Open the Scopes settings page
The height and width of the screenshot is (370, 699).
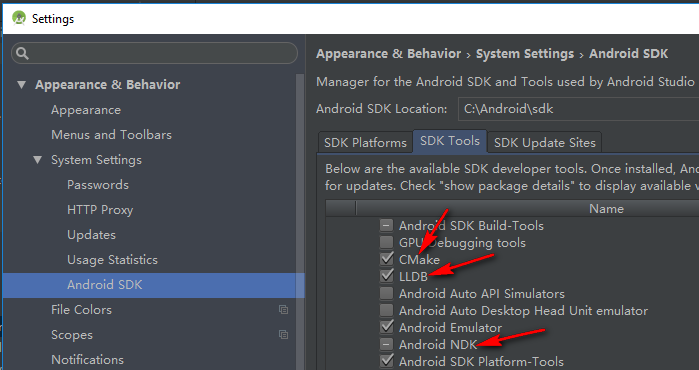71,335
